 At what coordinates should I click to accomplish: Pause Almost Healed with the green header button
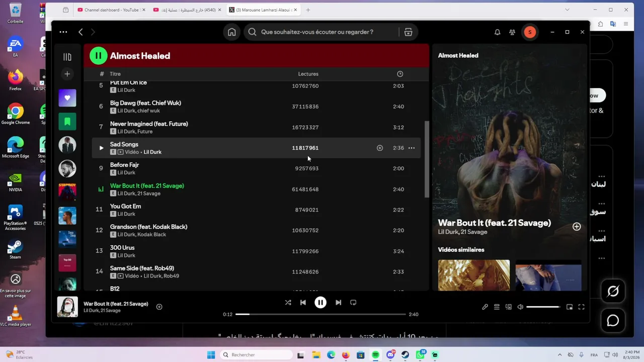click(x=99, y=56)
